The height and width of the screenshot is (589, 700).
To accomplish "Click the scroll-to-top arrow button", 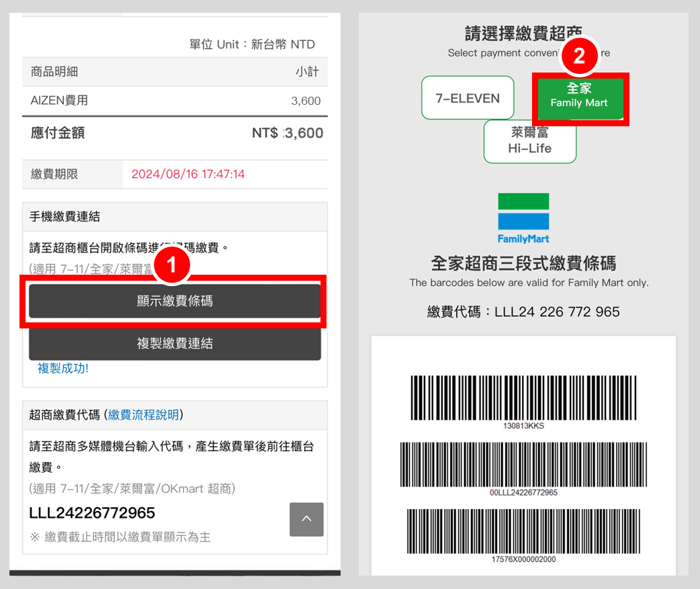I will click(x=306, y=519).
